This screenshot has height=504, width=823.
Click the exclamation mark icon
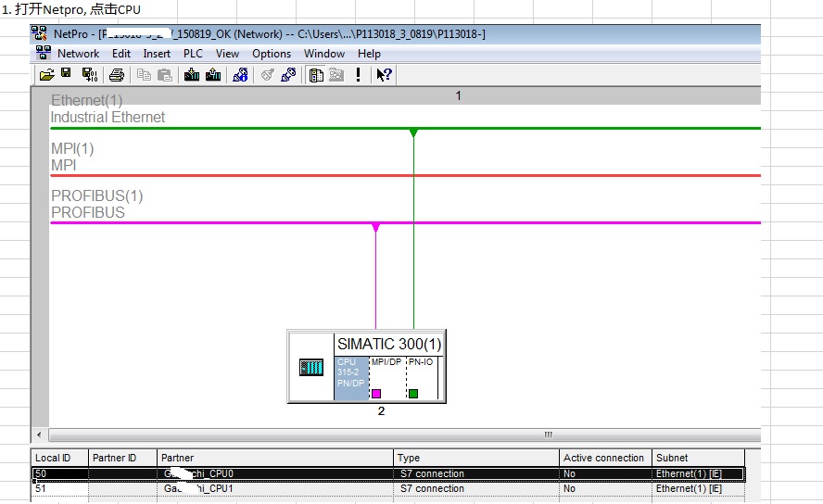pos(358,75)
